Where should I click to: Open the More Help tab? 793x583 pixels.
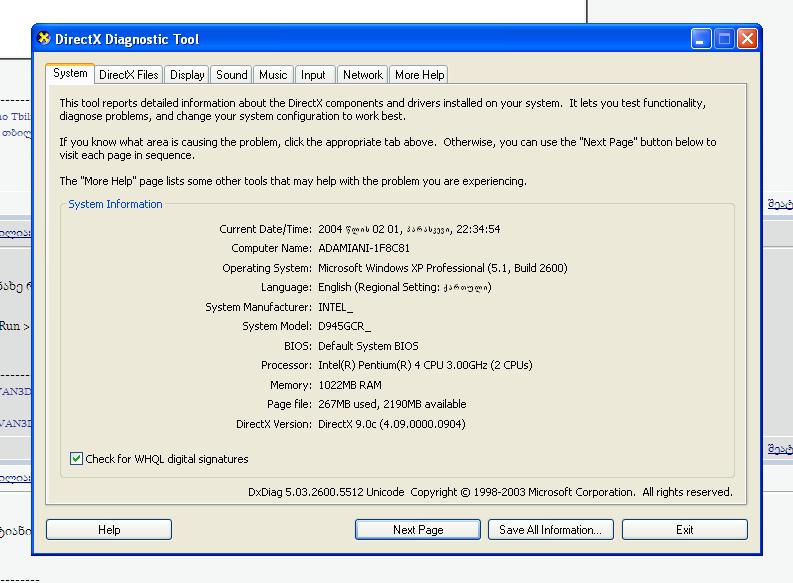pyautogui.click(x=419, y=75)
